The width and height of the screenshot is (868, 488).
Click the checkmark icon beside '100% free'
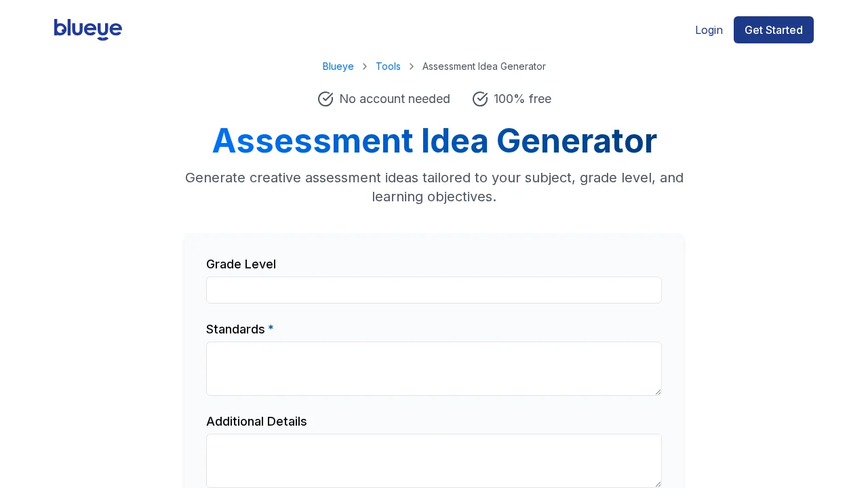pyautogui.click(x=480, y=99)
